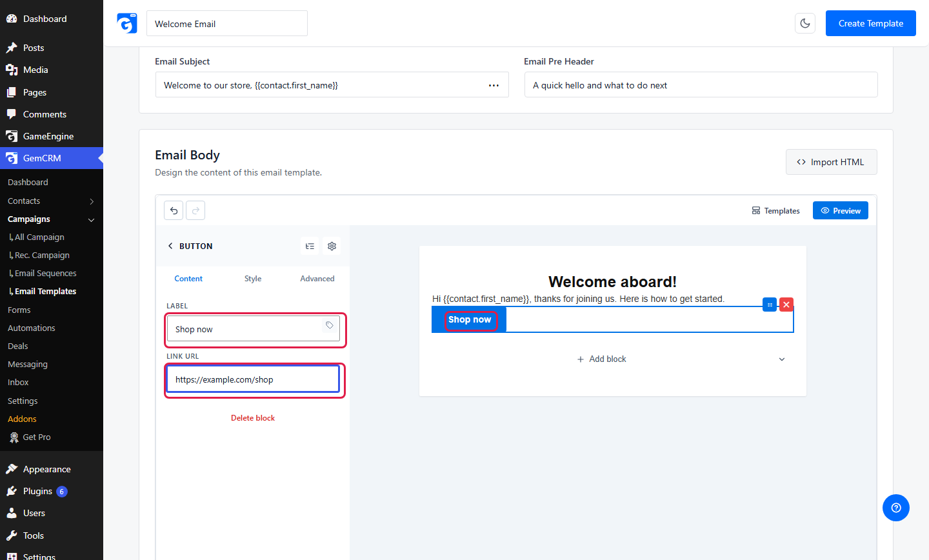Switch to the Style tab

pyautogui.click(x=253, y=279)
